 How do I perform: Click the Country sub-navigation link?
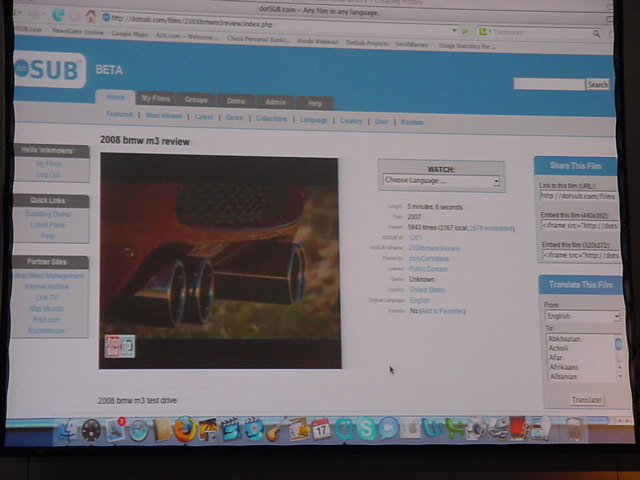point(351,121)
